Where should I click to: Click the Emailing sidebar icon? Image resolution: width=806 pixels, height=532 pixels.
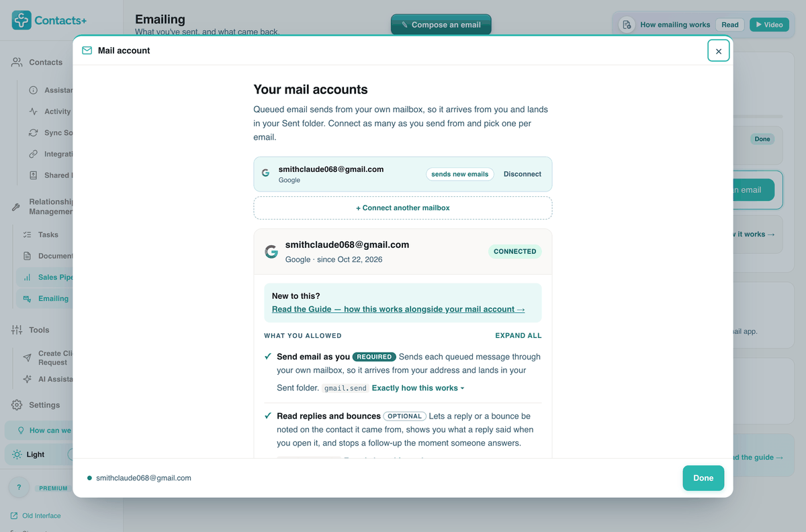(x=27, y=298)
